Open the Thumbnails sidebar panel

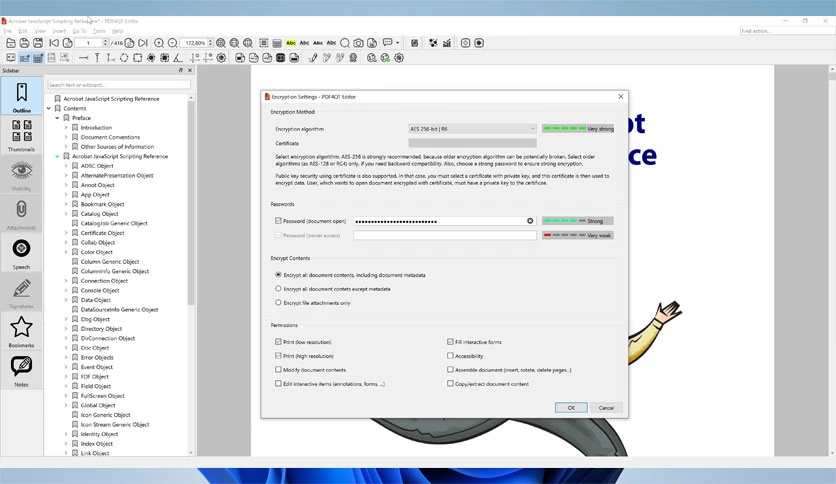point(21,134)
